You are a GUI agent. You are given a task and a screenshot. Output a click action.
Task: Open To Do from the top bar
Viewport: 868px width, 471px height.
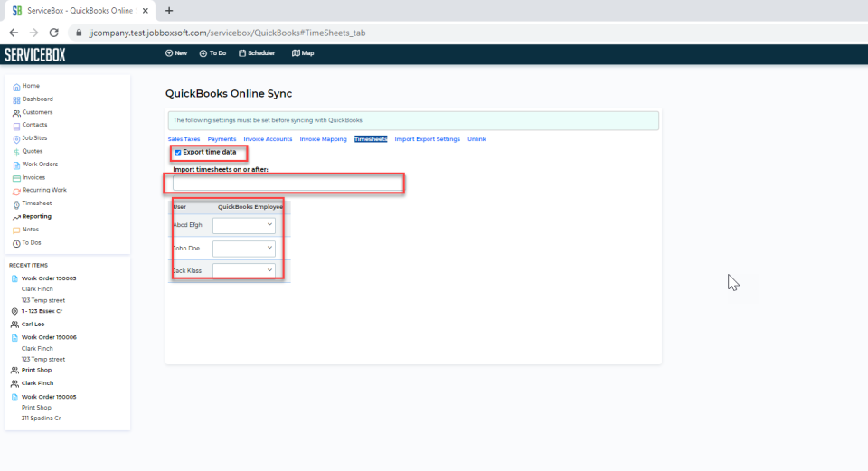(212, 53)
